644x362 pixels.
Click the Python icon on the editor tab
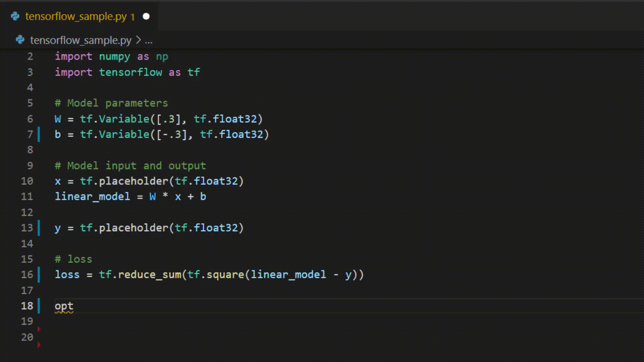(x=15, y=16)
